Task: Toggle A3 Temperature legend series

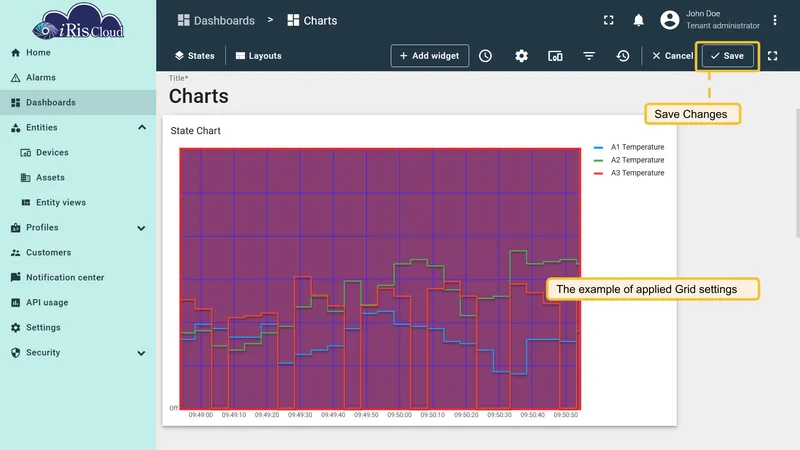Action: coord(629,173)
